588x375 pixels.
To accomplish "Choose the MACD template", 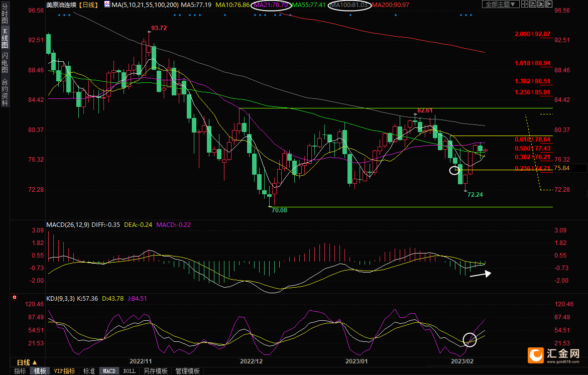I will (109, 371).
